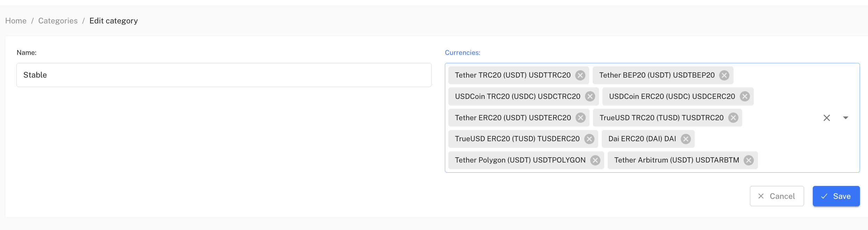Click the Cancel button
The image size is (868, 230).
click(x=777, y=196)
